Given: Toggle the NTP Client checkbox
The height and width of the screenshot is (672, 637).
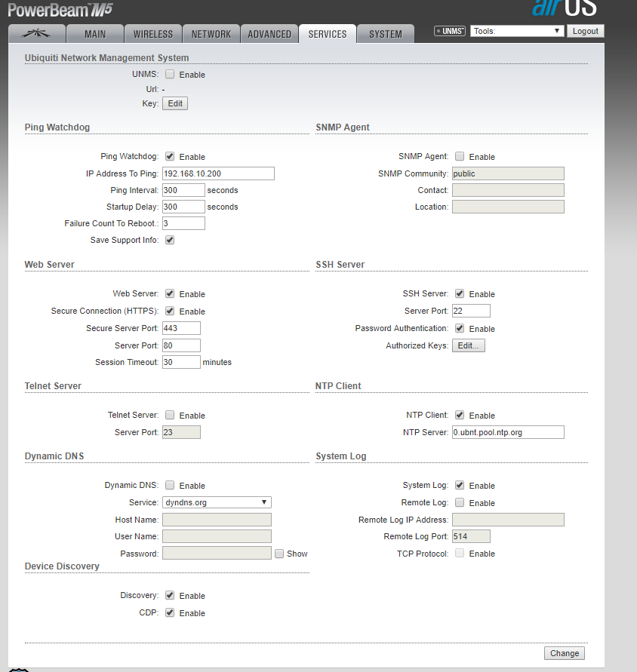Looking at the screenshot, I should [x=460, y=415].
